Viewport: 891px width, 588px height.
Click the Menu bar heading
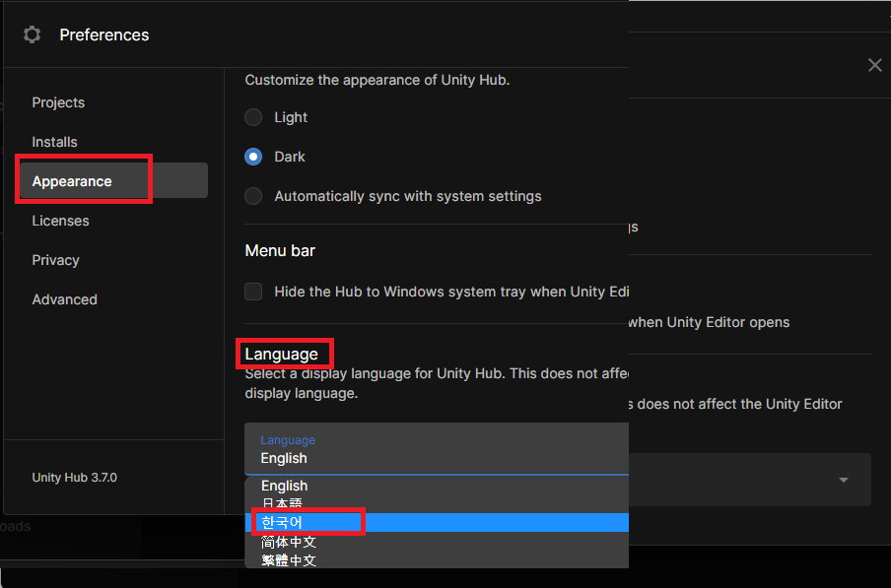click(x=280, y=251)
